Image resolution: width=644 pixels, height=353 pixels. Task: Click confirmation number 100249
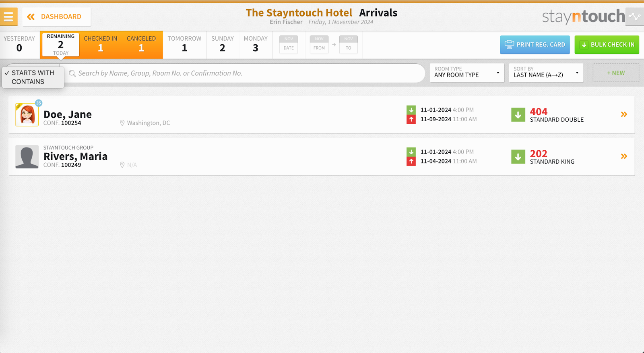click(x=71, y=165)
